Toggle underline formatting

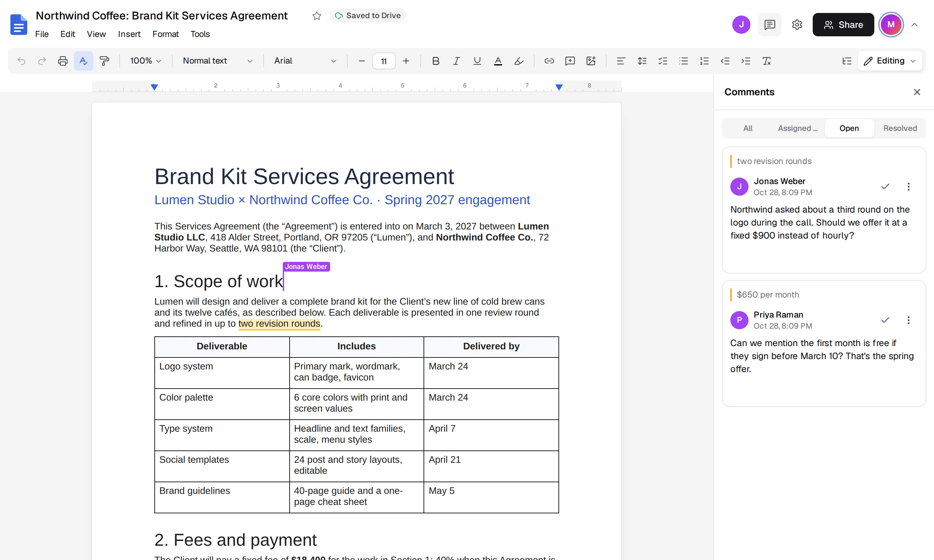point(477,61)
